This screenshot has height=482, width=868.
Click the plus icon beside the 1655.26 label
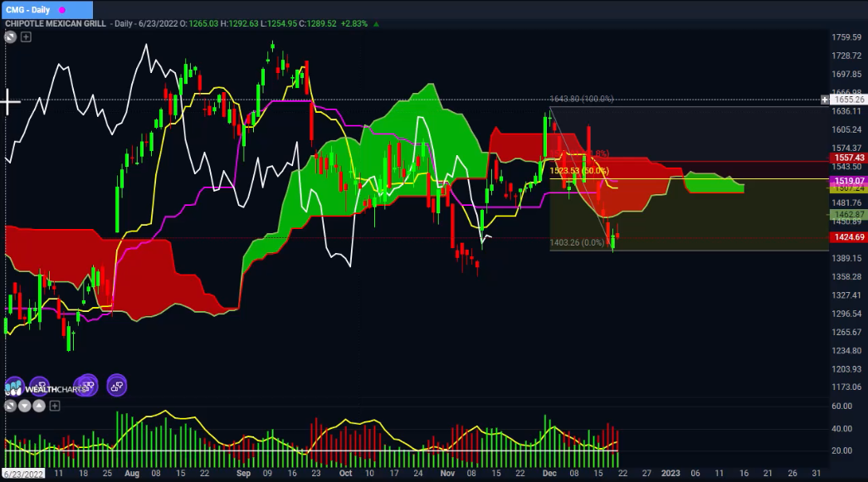(x=825, y=100)
